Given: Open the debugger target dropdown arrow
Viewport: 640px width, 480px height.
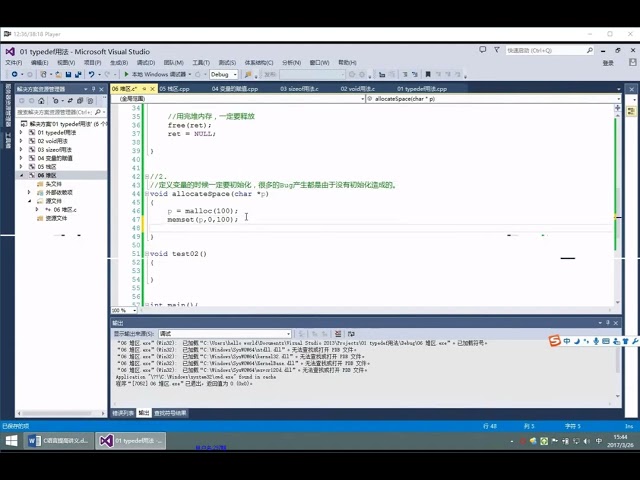Looking at the screenshot, I should [x=190, y=74].
